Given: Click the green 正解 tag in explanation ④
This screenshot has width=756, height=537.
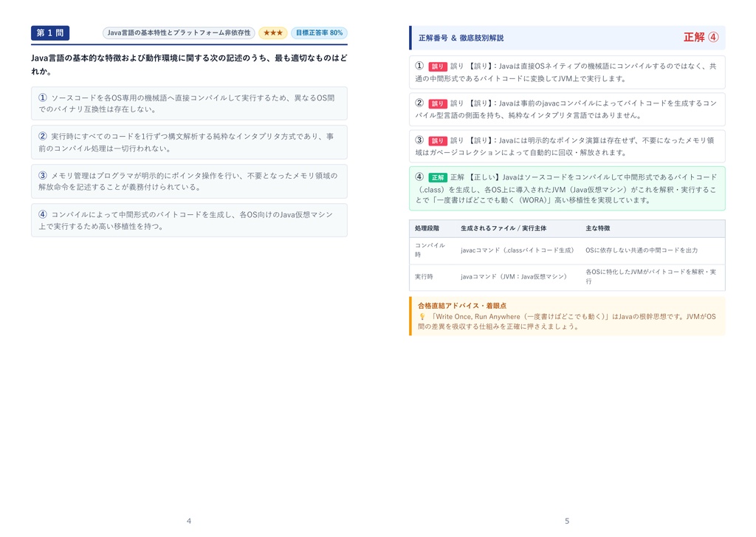Looking at the screenshot, I should pyautogui.click(x=438, y=177).
